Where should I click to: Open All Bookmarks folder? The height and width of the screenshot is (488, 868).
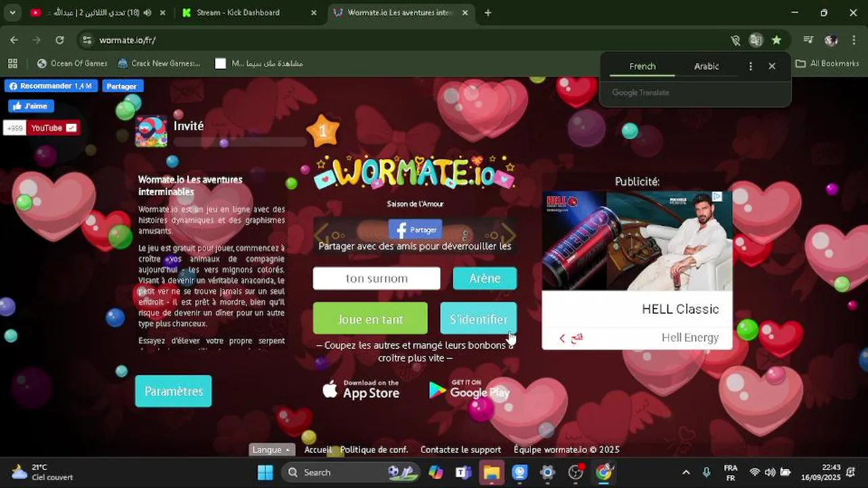click(x=827, y=63)
